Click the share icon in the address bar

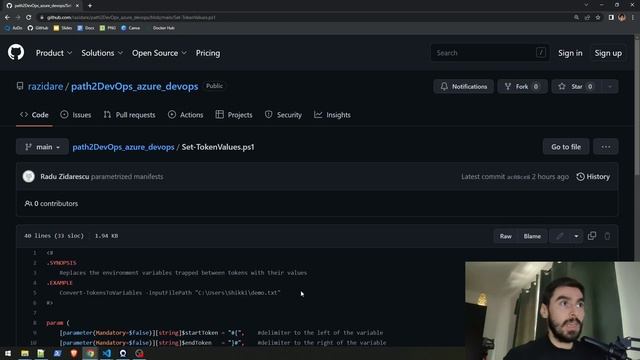[x=587, y=18]
